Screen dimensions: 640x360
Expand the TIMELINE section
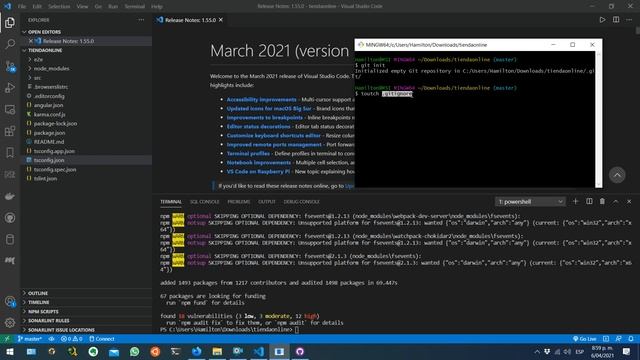tap(38, 302)
